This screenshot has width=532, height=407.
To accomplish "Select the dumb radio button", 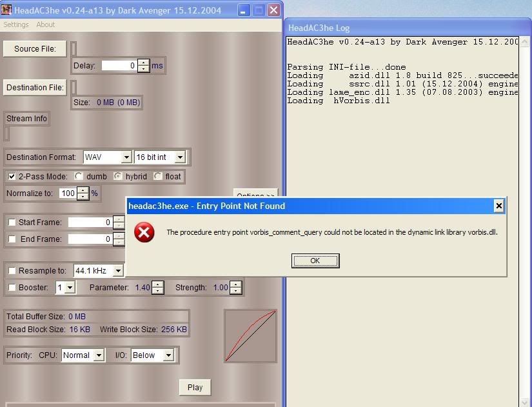I will click(79, 176).
